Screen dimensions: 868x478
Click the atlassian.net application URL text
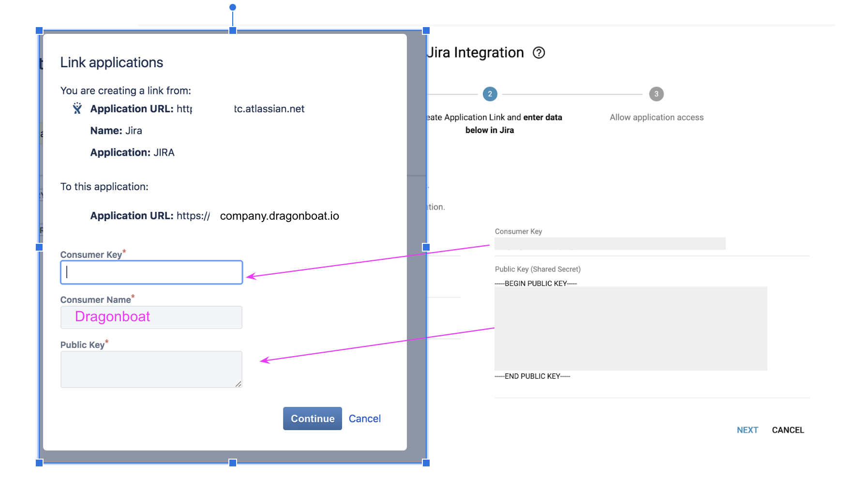(269, 109)
